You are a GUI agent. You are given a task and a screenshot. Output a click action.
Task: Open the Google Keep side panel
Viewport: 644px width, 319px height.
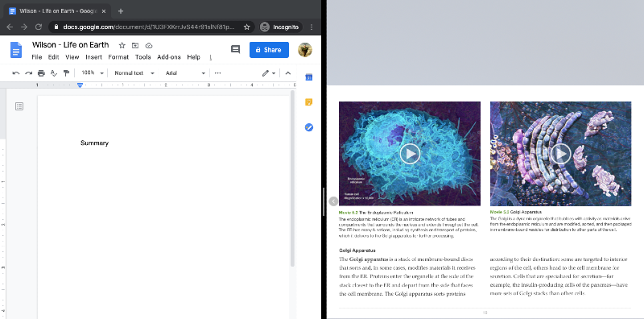pos(309,102)
